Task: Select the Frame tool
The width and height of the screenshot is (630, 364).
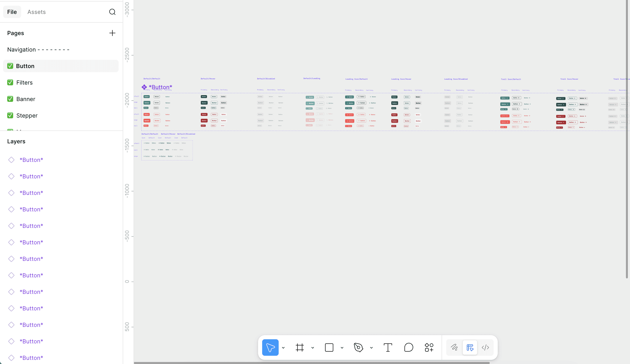Action: 300,348
